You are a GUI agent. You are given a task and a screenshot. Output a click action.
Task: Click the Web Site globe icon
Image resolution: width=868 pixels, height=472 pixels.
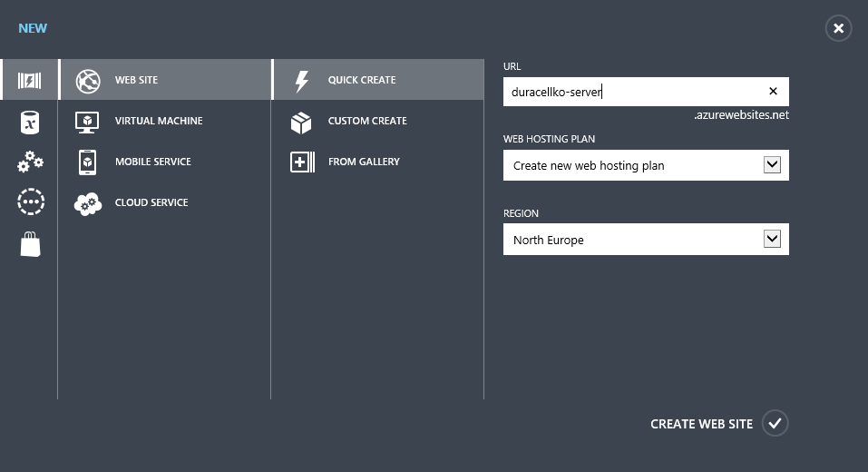point(88,81)
